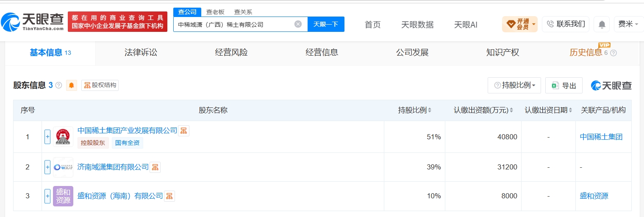Click the orange alert bell beside 股东信息
The height and width of the screenshot is (217, 644).
(x=72, y=85)
